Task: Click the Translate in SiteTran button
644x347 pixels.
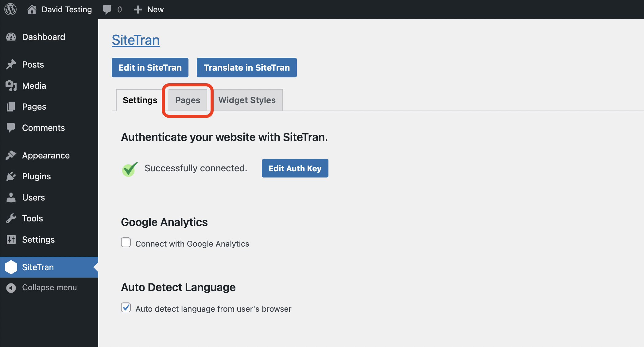Action: (247, 68)
